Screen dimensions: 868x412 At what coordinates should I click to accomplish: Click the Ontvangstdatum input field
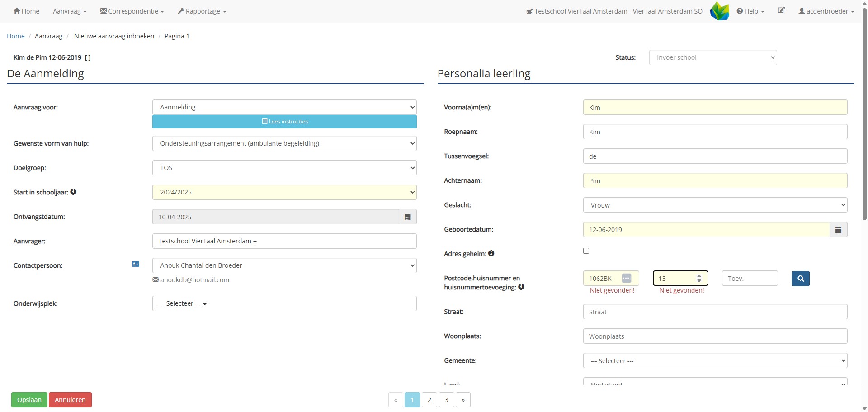click(276, 217)
